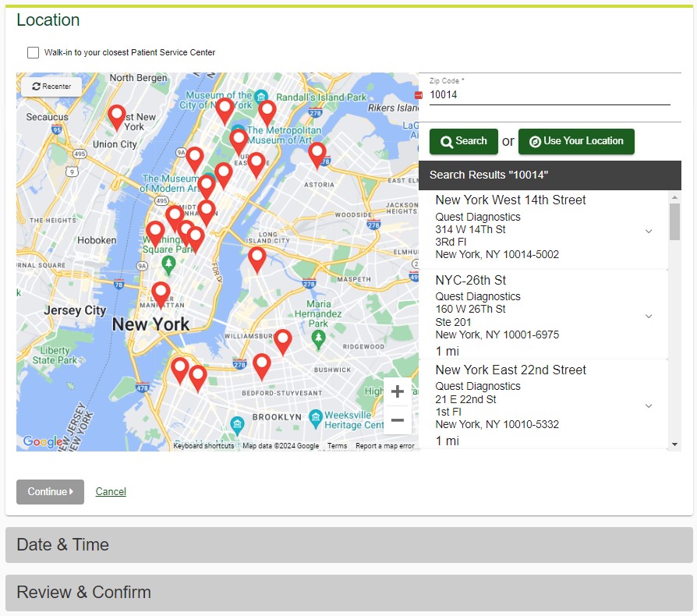Click the 21 E 22nd St address line
The width and height of the screenshot is (697, 616).
tap(465, 399)
